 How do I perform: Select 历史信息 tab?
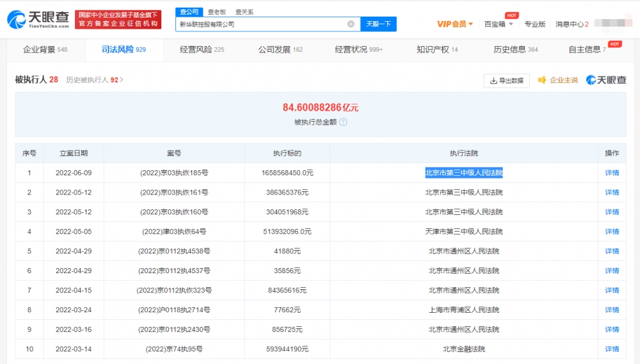click(515, 49)
